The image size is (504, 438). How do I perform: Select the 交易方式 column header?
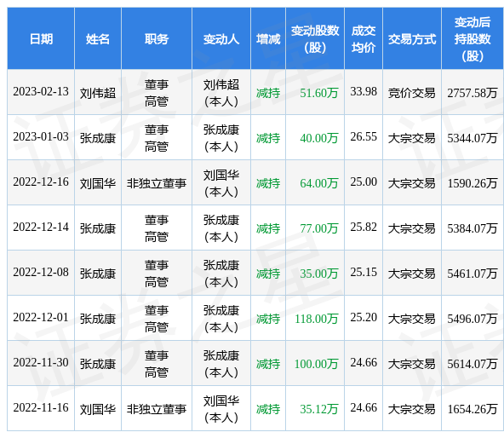tap(412, 39)
